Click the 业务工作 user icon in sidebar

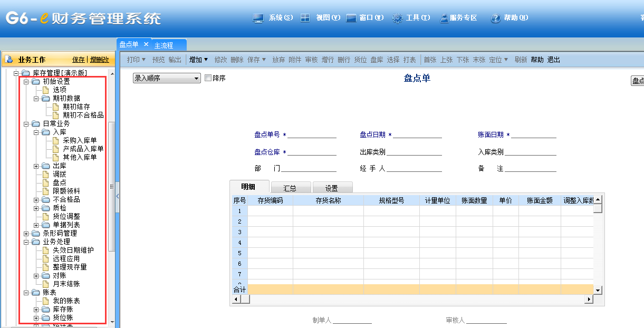pyautogui.click(x=9, y=60)
